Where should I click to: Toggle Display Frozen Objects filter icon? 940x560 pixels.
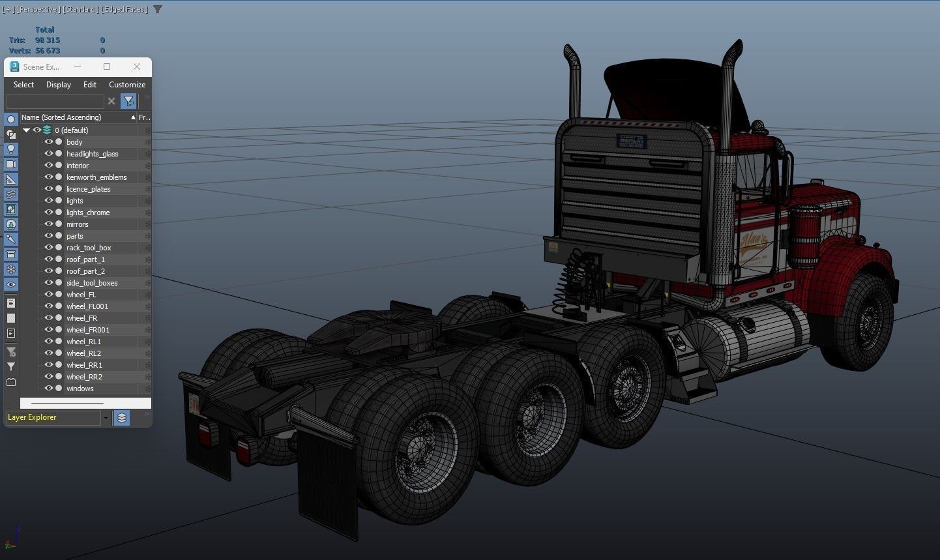coord(11,269)
